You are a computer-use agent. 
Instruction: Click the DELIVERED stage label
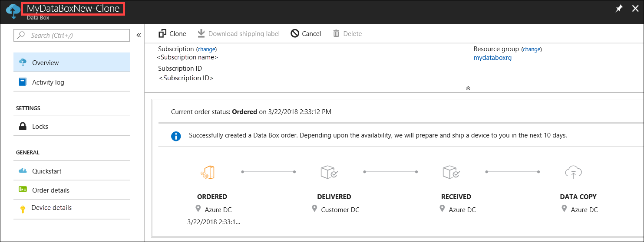pos(334,196)
